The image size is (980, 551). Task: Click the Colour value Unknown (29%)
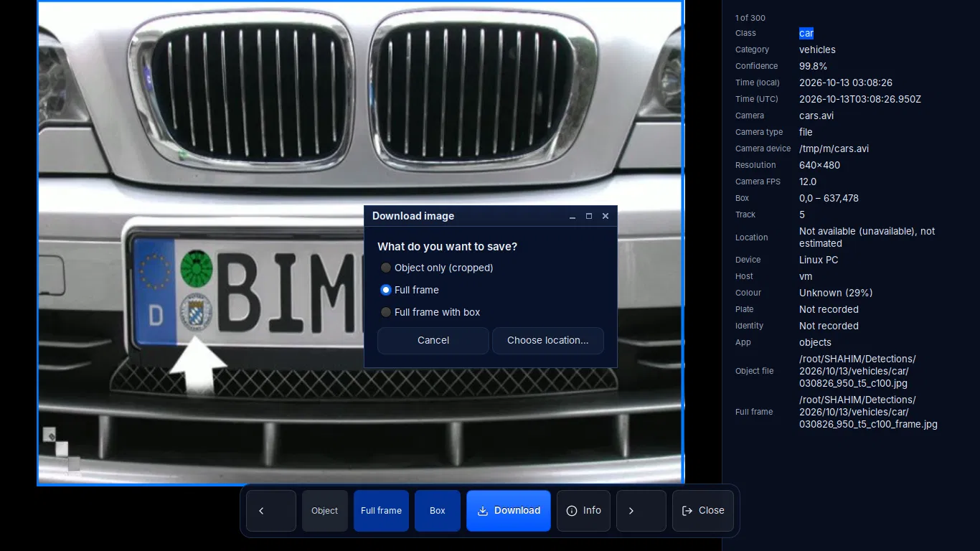click(x=836, y=293)
